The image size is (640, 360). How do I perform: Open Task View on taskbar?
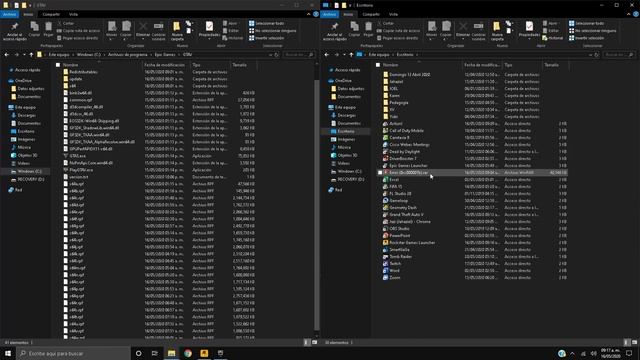tap(155, 353)
